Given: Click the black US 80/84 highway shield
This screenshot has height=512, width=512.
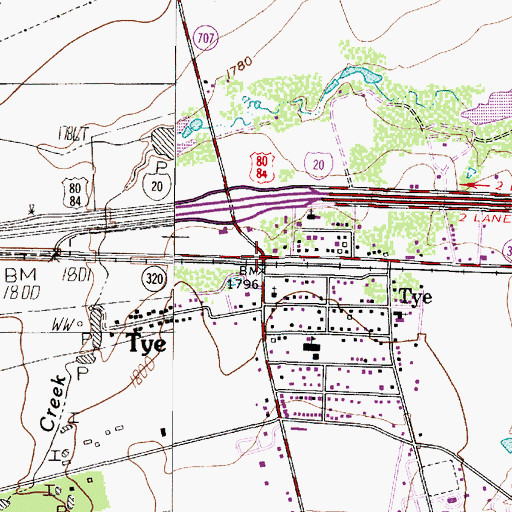Looking at the screenshot, I should 75,194.
